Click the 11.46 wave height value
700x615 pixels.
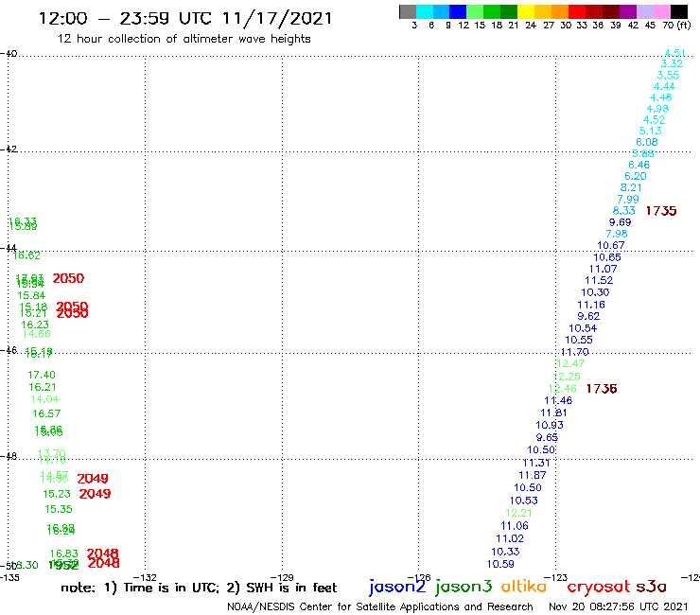(558, 400)
